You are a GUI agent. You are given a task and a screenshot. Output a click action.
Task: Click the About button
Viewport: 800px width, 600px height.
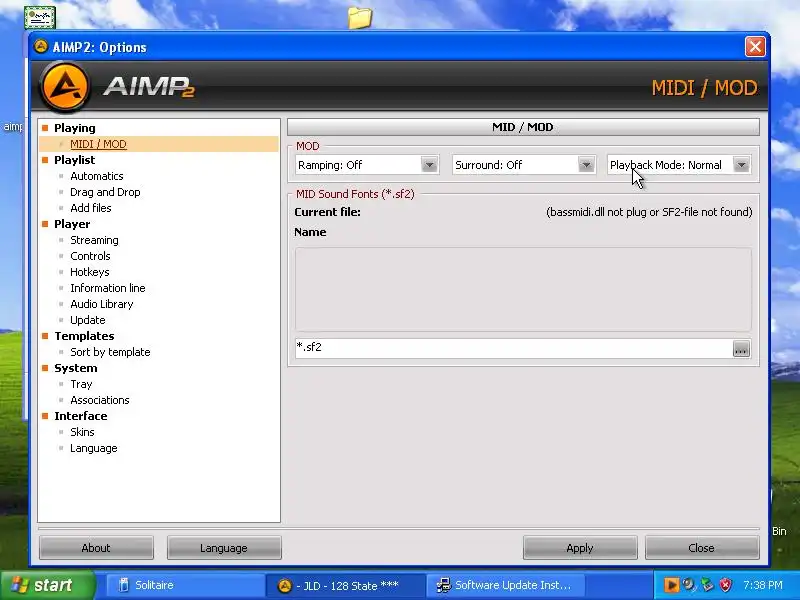click(x=96, y=547)
